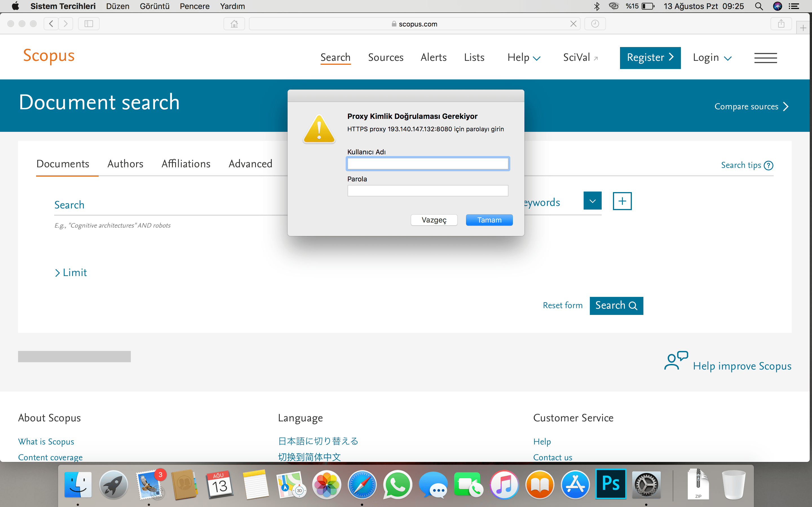The height and width of the screenshot is (507, 812).
Task: Open Photoshop from the Dock
Action: click(611, 484)
